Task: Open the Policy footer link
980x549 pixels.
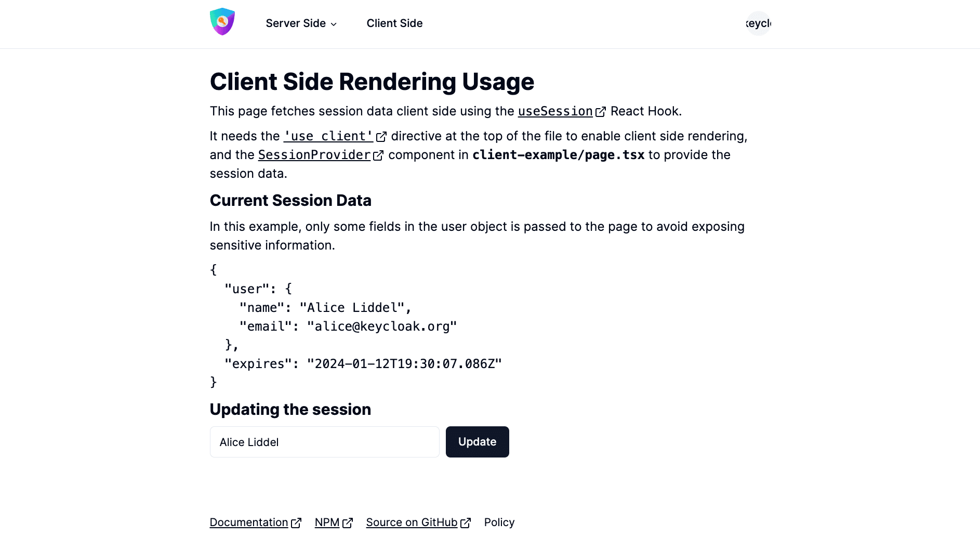Action: tap(499, 522)
